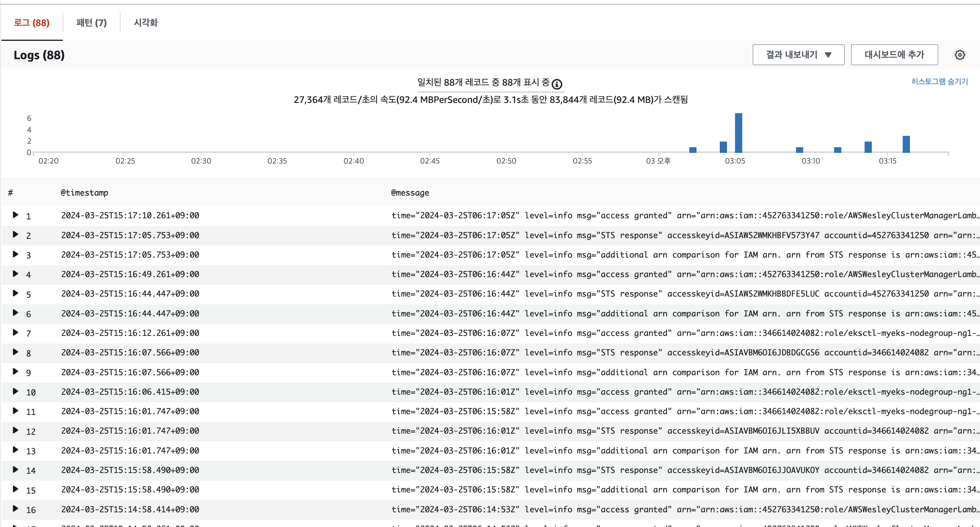The height and width of the screenshot is (527, 980).
Task: Click the info icon beside record count
Action: point(557,84)
